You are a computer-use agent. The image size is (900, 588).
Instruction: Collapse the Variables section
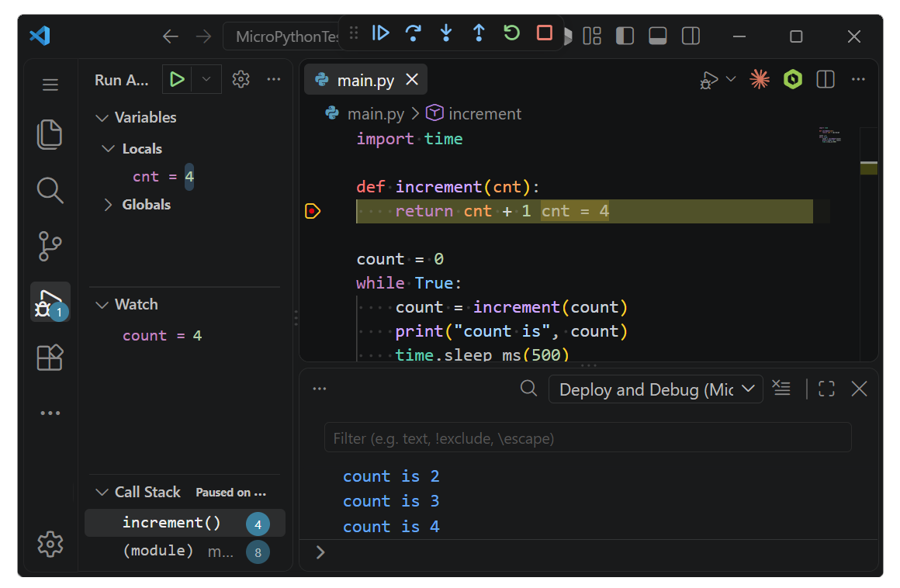(x=102, y=118)
